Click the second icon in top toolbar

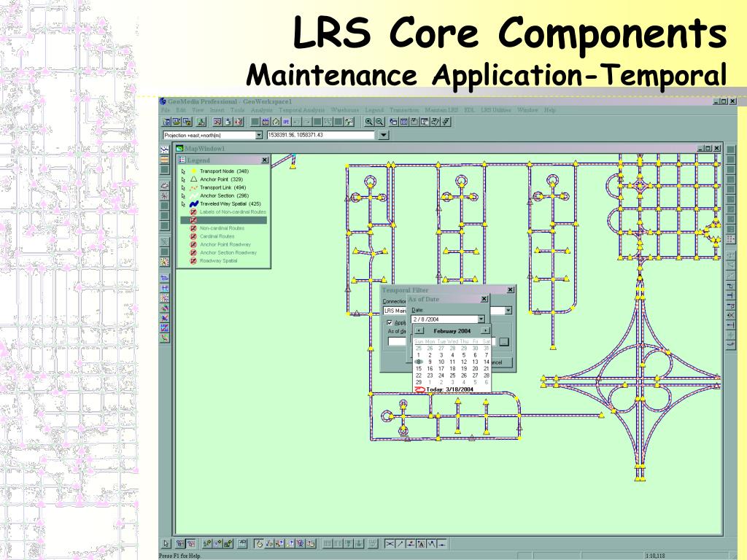[x=177, y=122]
